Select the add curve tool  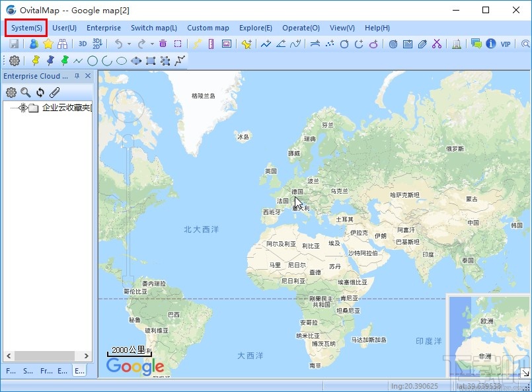click(295, 44)
